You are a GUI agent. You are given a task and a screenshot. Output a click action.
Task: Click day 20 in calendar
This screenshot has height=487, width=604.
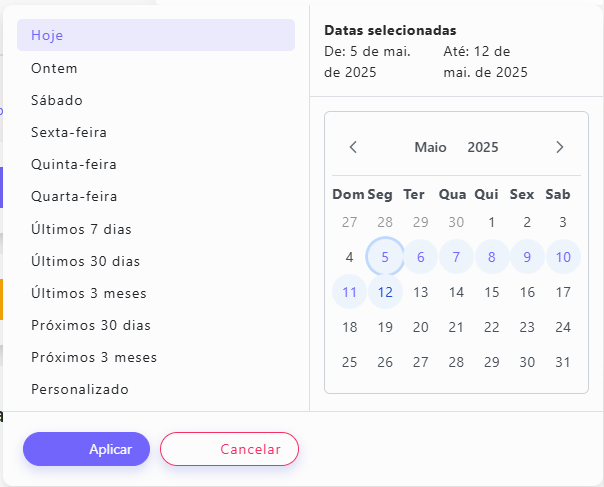(x=421, y=327)
